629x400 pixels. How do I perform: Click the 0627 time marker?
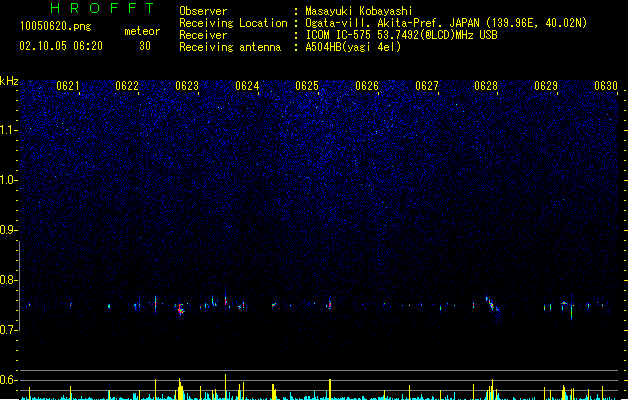427,86
